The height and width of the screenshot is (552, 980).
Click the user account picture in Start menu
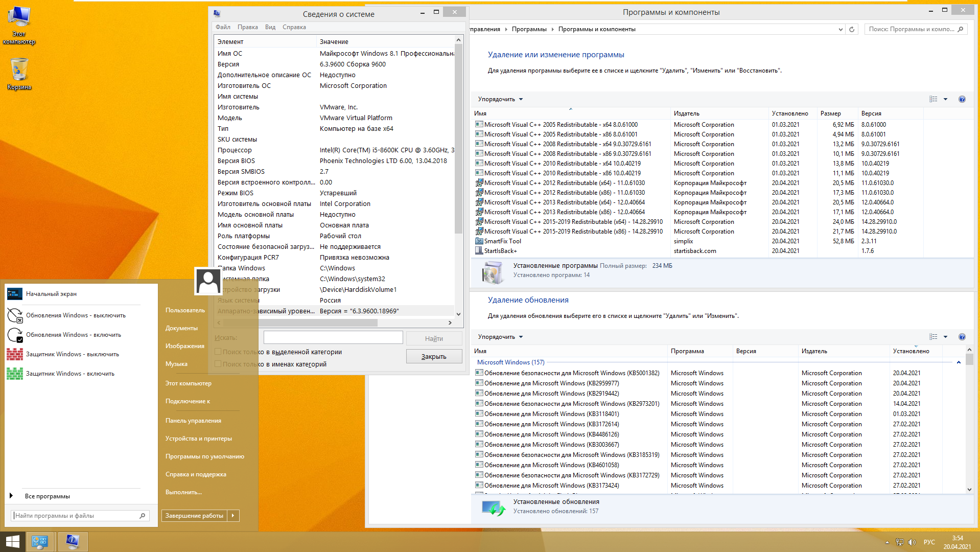[208, 281]
